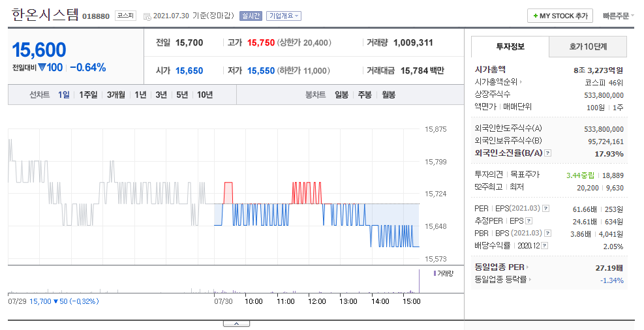Select the 1년 line chart period
This screenshot has width=644, height=330.
(140, 95)
